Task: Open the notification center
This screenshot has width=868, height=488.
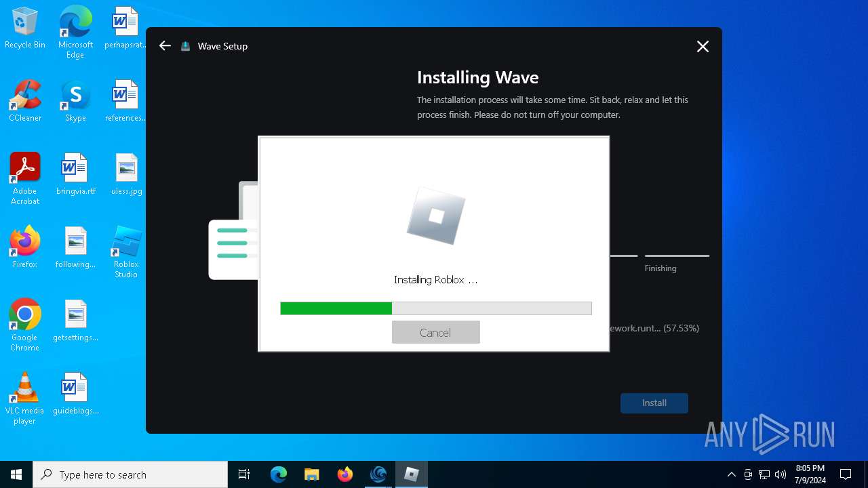Action: 846,474
